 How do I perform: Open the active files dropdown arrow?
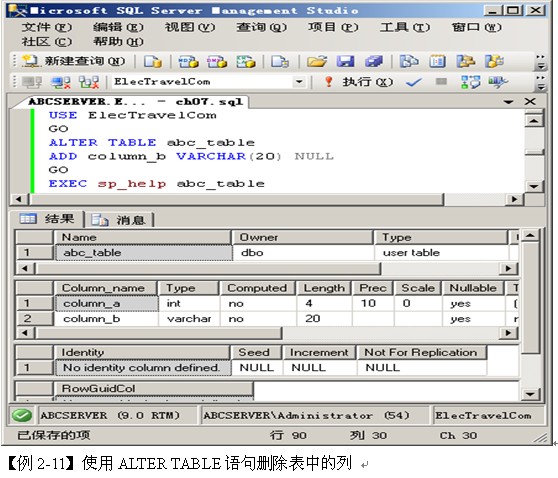point(509,102)
